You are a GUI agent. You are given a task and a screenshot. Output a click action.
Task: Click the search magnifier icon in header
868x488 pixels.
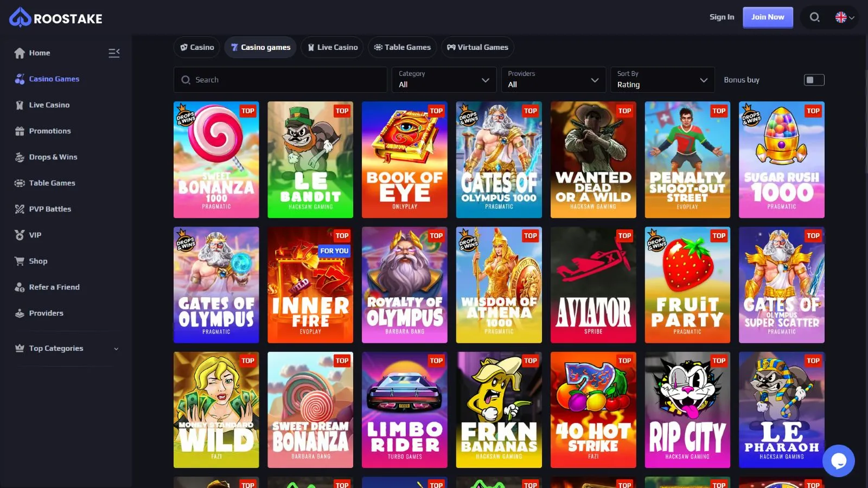[814, 17]
